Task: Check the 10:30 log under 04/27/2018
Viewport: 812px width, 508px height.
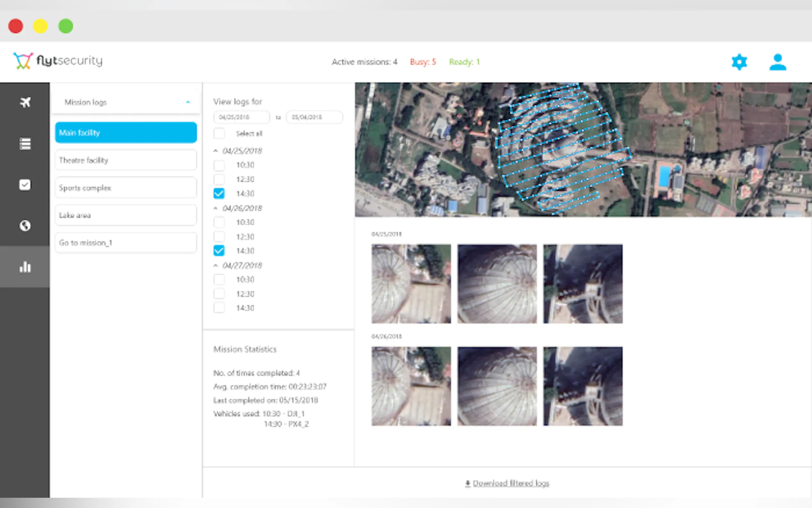Action: point(219,280)
